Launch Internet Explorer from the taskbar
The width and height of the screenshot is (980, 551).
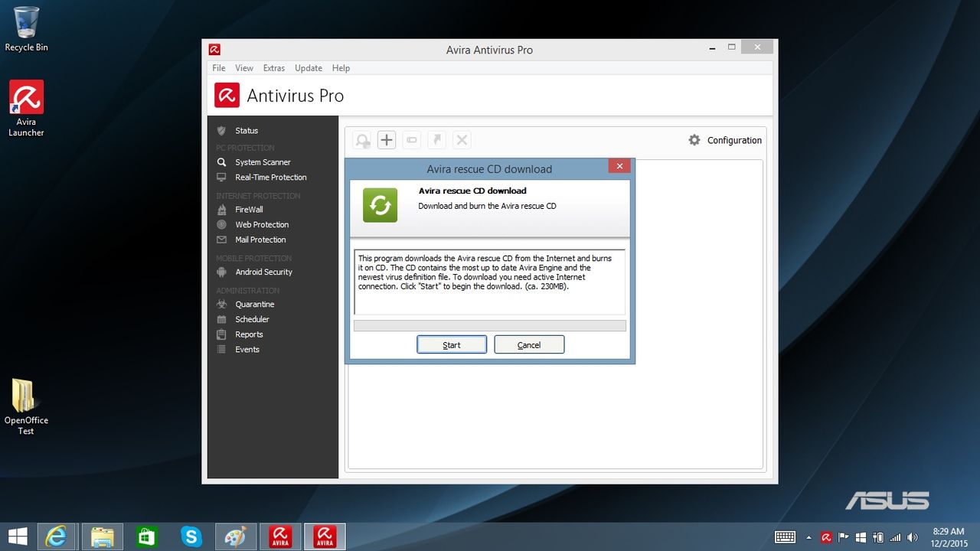pos(56,536)
